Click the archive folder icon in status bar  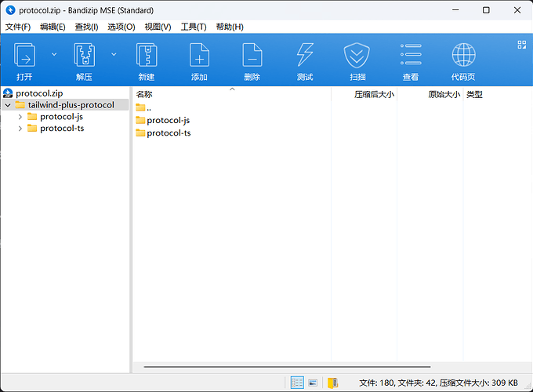click(x=332, y=383)
